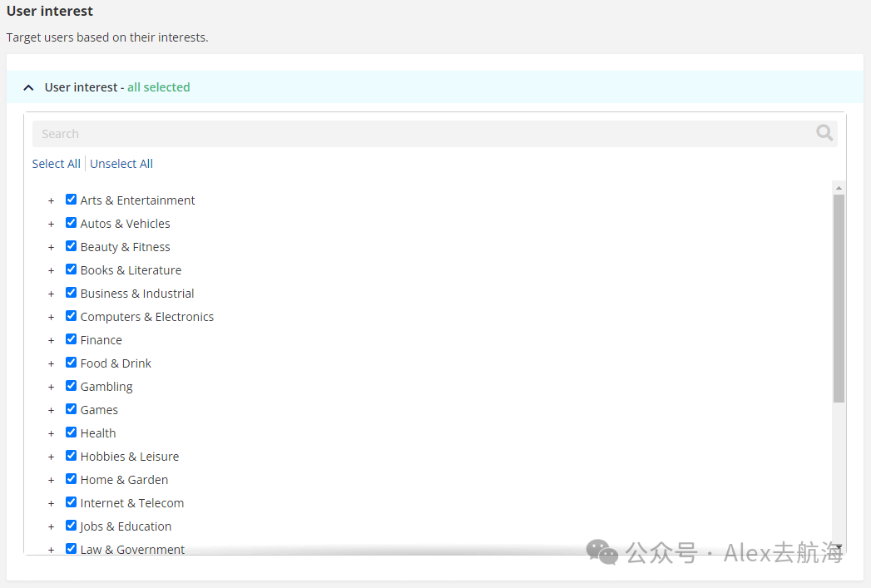This screenshot has width=871, height=588.
Task: Expand the Gambling category tree
Action: click(51, 387)
